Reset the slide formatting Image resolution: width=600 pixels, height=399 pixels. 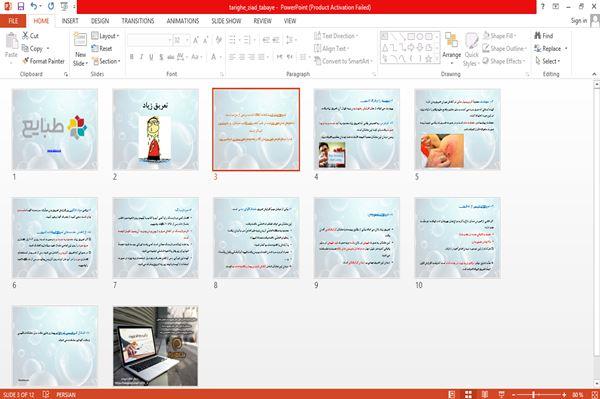[102, 49]
